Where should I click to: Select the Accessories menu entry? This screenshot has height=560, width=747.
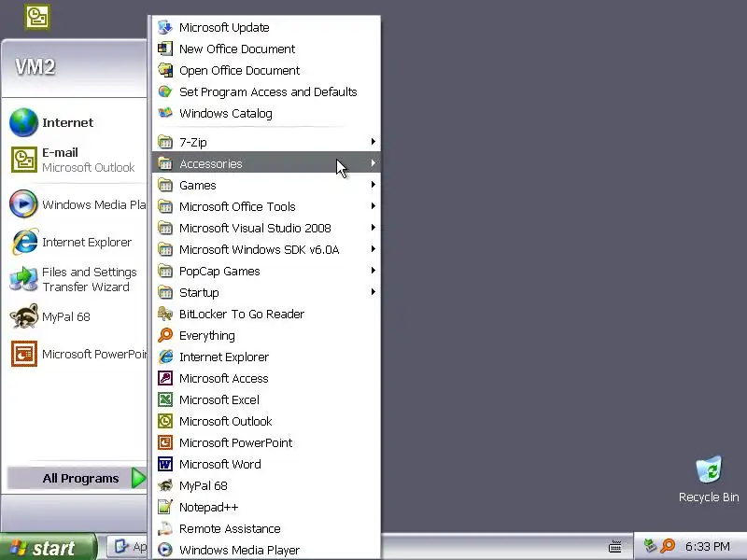[x=266, y=163]
